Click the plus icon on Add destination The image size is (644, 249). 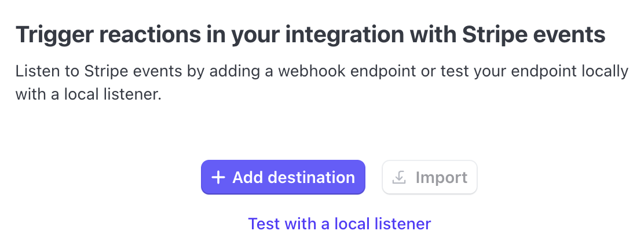218,178
